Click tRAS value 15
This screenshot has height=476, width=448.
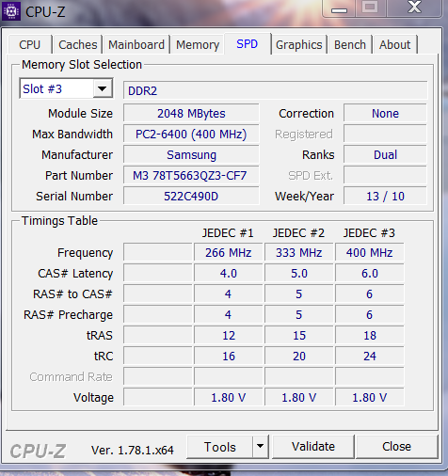[299, 335]
